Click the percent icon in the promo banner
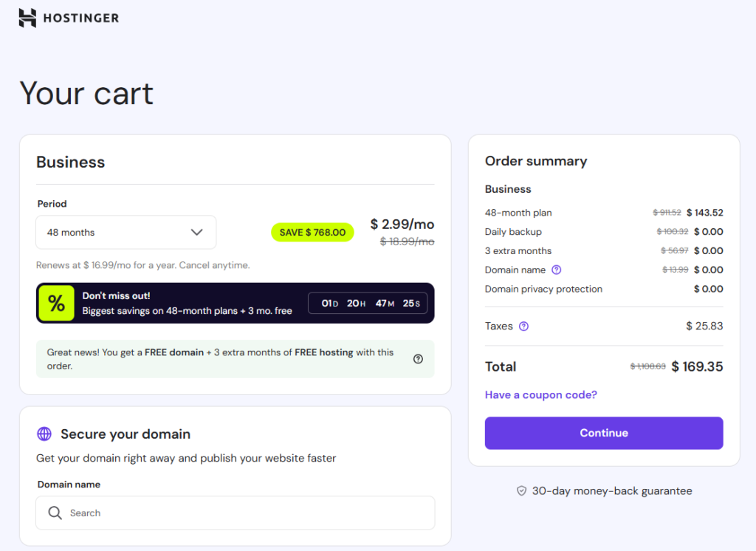The width and height of the screenshot is (756, 551). [56, 303]
